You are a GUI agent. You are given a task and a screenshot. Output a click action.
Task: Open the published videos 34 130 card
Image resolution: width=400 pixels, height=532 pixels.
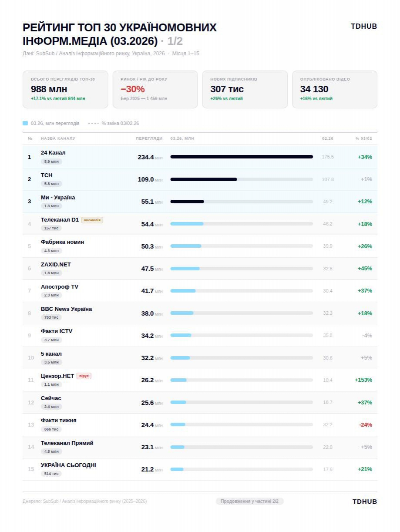[x=334, y=89]
